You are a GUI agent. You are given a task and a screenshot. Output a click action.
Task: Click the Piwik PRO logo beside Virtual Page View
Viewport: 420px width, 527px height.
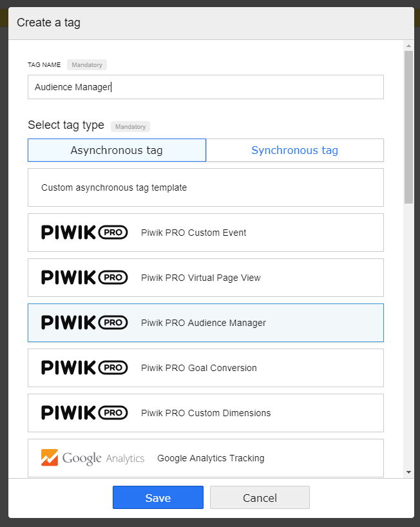point(84,278)
